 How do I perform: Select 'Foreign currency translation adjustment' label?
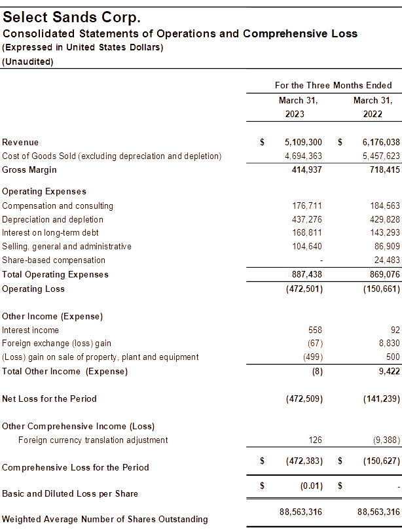(93, 440)
